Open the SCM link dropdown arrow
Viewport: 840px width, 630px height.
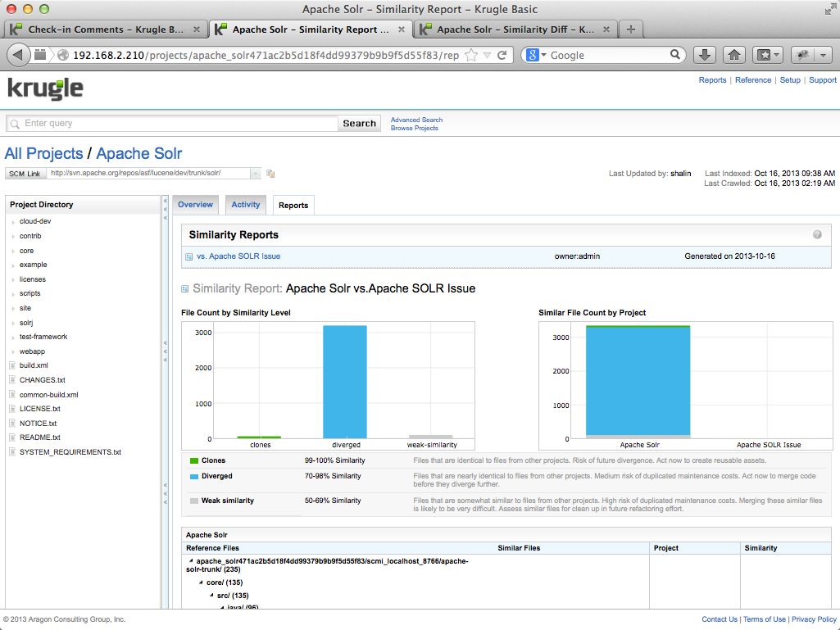(x=256, y=174)
